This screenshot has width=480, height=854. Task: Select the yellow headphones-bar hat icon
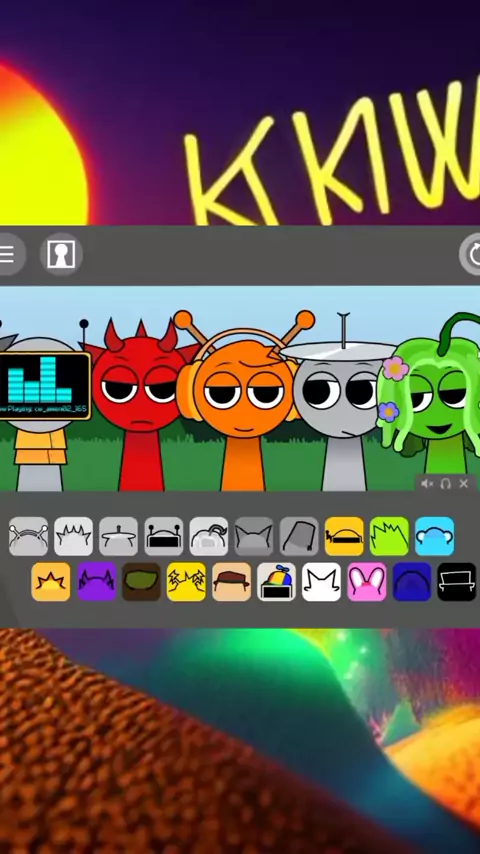[344, 536]
